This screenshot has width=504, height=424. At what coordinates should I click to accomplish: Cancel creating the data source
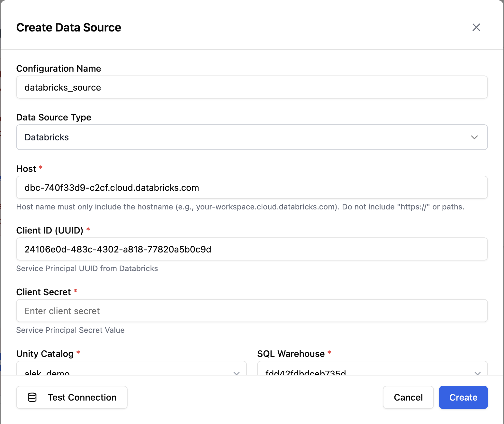(408, 397)
